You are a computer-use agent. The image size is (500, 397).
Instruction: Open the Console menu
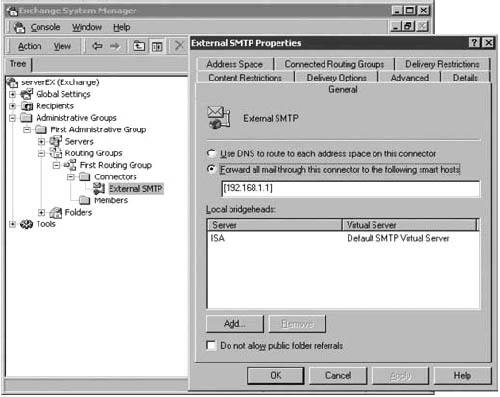pos(45,27)
